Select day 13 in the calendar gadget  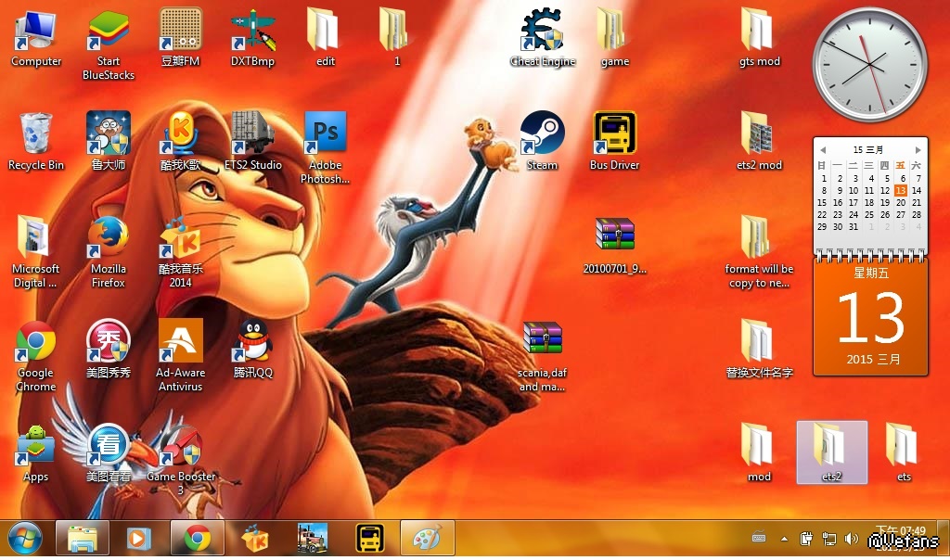pos(900,191)
